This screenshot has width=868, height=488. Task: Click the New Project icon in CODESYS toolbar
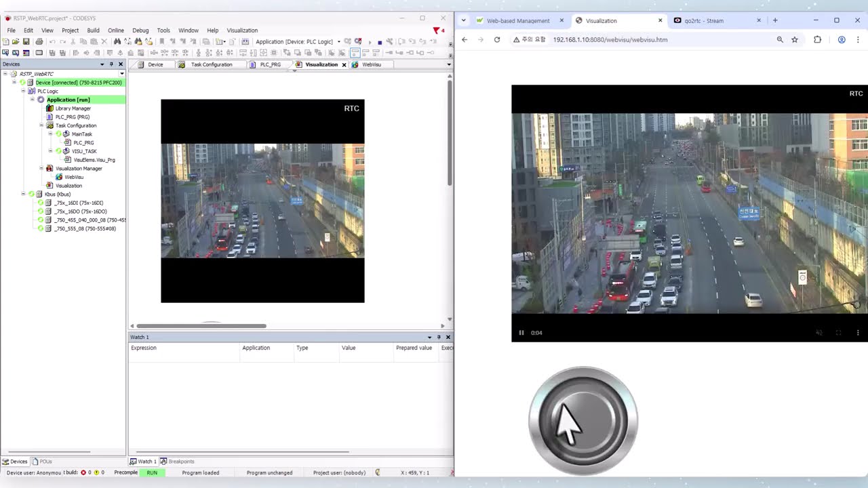5,42
